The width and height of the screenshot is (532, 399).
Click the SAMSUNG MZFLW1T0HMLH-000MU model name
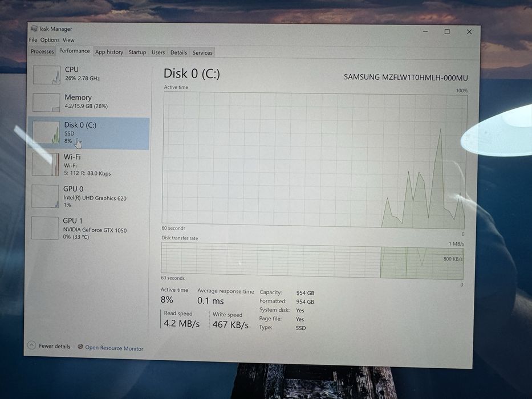point(406,78)
